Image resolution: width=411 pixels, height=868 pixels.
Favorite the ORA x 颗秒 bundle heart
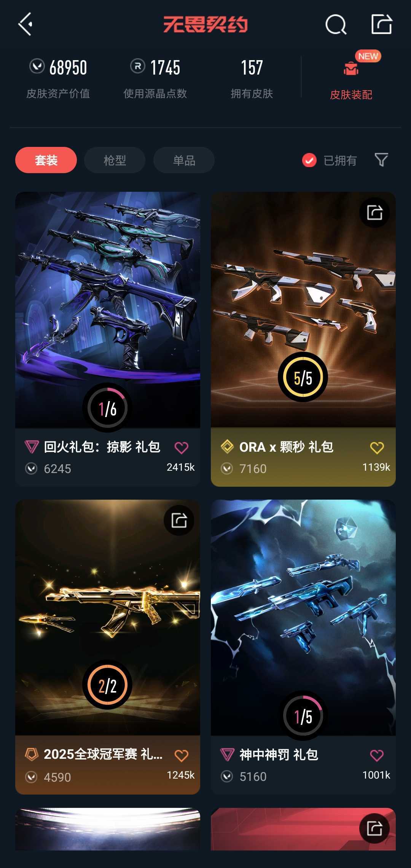(x=377, y=448)
